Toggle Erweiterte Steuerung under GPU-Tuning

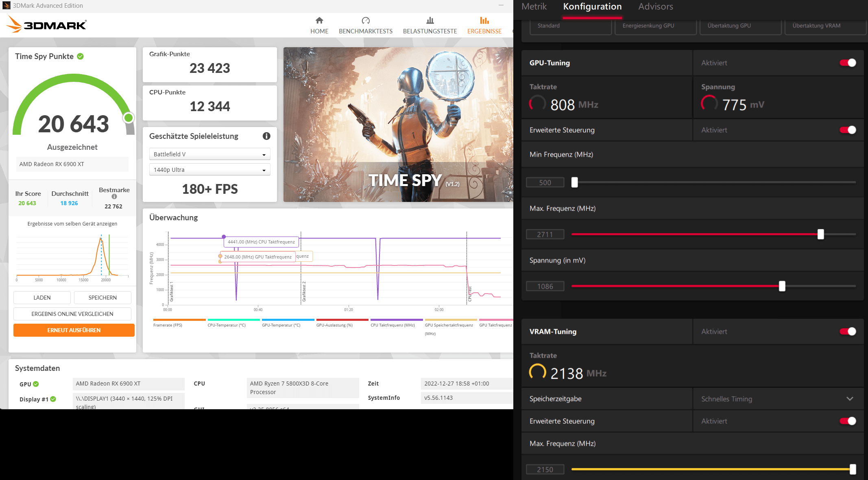(x=848, y=130)
